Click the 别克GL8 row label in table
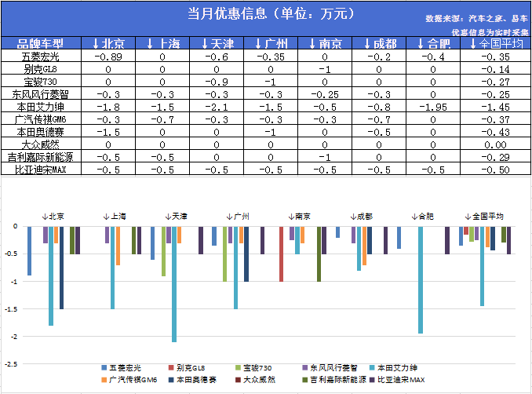 (40, 69)
